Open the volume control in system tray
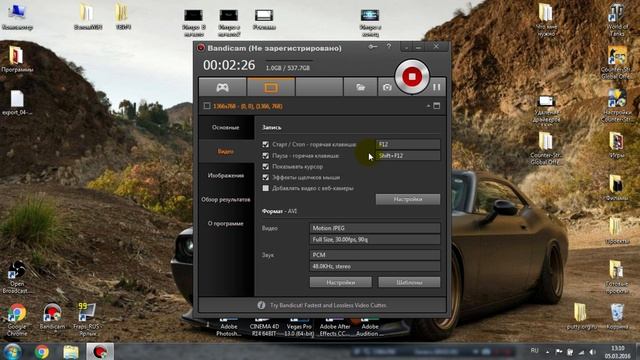This screenshot has width=640, height=360. [592, 351]
